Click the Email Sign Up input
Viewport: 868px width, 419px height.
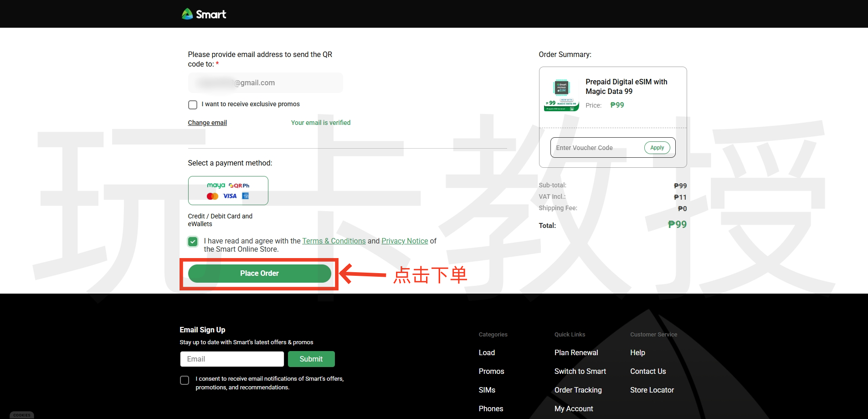click(232, 359)
